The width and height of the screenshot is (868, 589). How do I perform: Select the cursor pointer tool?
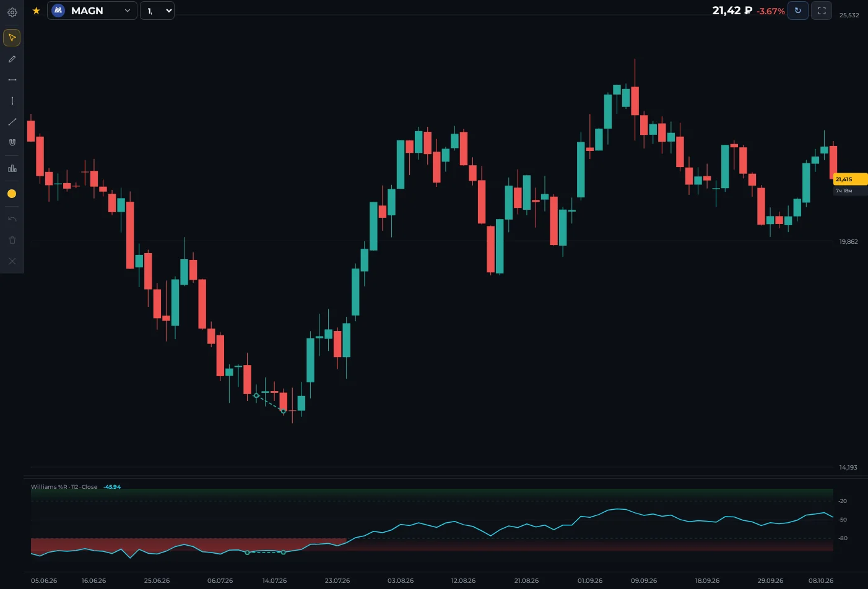pyautogui.click(x=12, y=38)
